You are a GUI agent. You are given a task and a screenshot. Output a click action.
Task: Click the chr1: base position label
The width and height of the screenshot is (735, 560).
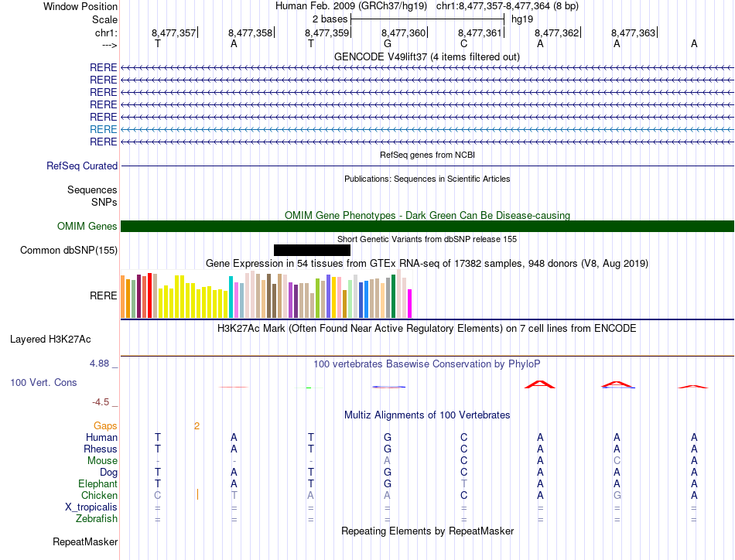[106, 32]
